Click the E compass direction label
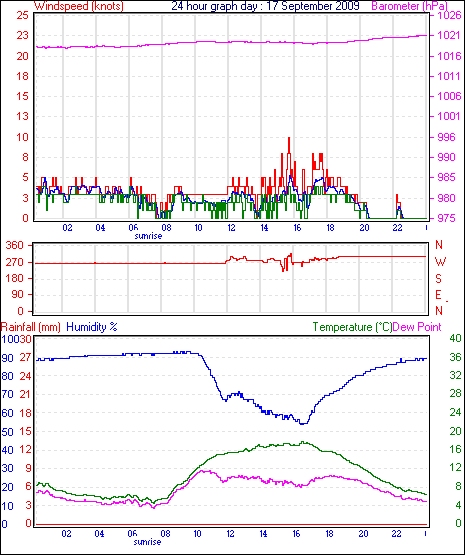Viewport: 465px width, 556px height. tap(438, 295)
